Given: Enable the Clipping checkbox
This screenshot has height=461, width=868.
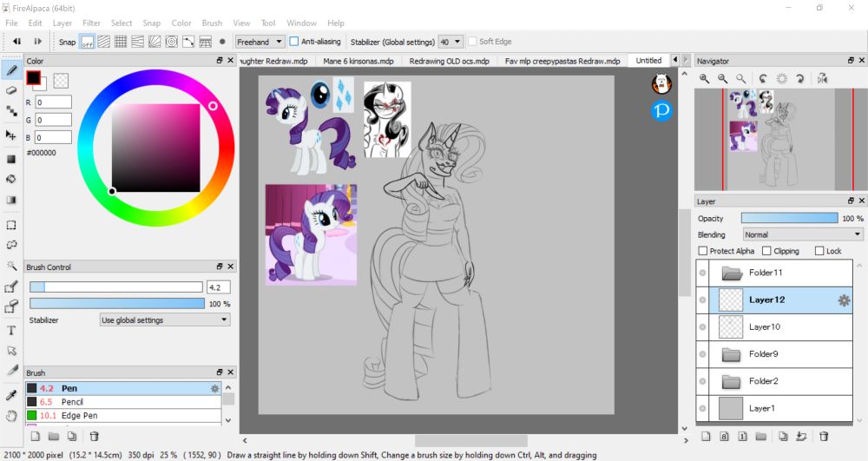Looking at the screenshot, I should coord(766,251).
